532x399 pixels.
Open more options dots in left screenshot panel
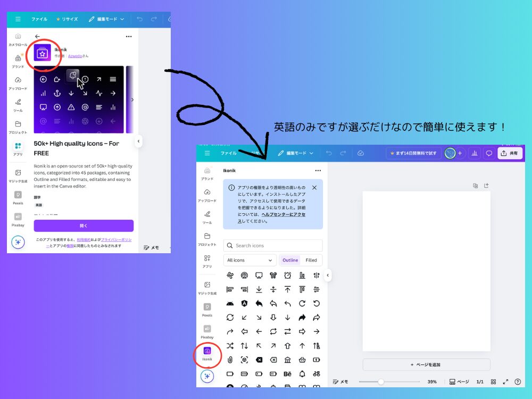coord(129,36)
